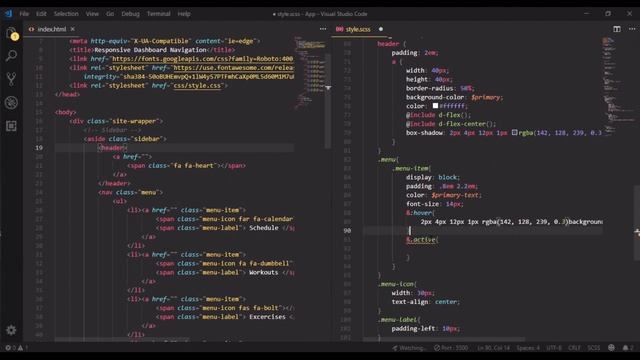Viewport: 640px width, 360px height.
Task: Click the "Schedule" label text
Action: [x=264, y=228]
